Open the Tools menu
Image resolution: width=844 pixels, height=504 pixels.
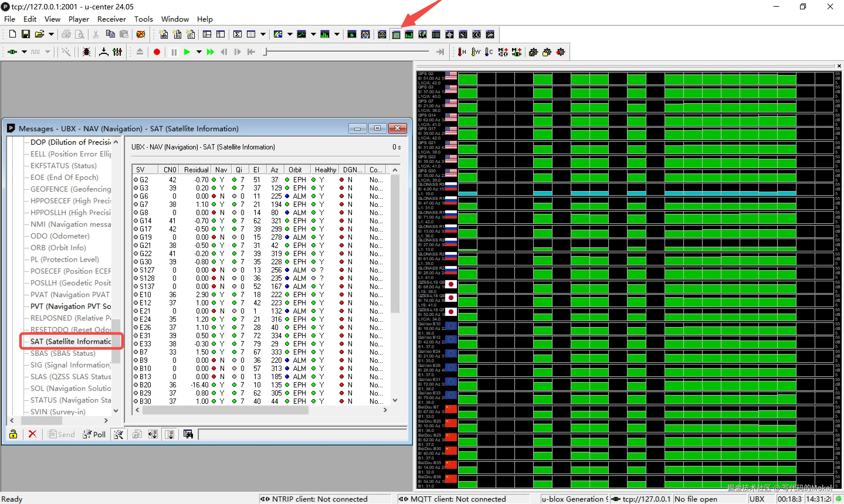click(x=143, y=19)
